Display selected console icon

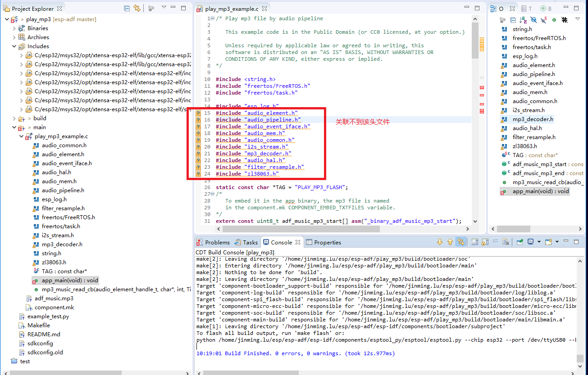tap(531, 242)
